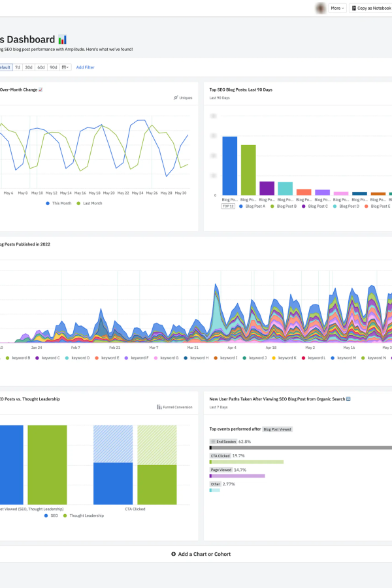Toggle Last Month legend series
Image resolution: width=392 pixels, height=588 pixels.
pyautogui.click(x=90, y=203)
